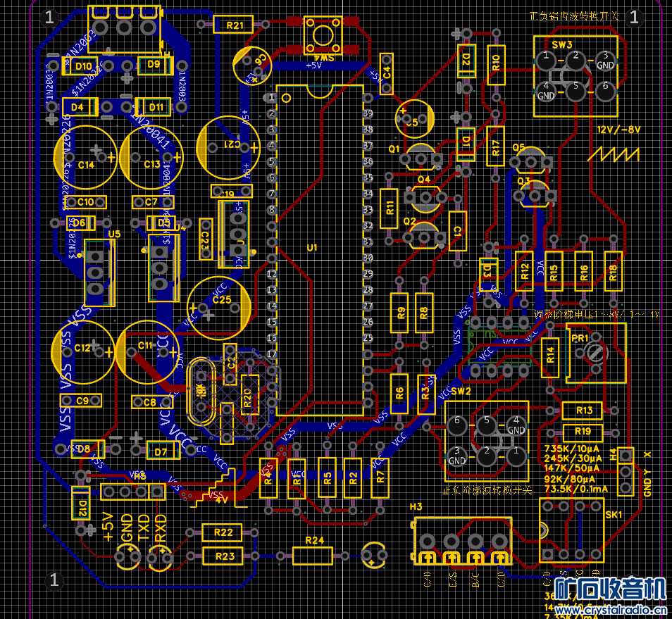Image resolution: width=672 pixels, height=619 pixels.
Task: Click the U5 regulator footprint
Action: 99,273
